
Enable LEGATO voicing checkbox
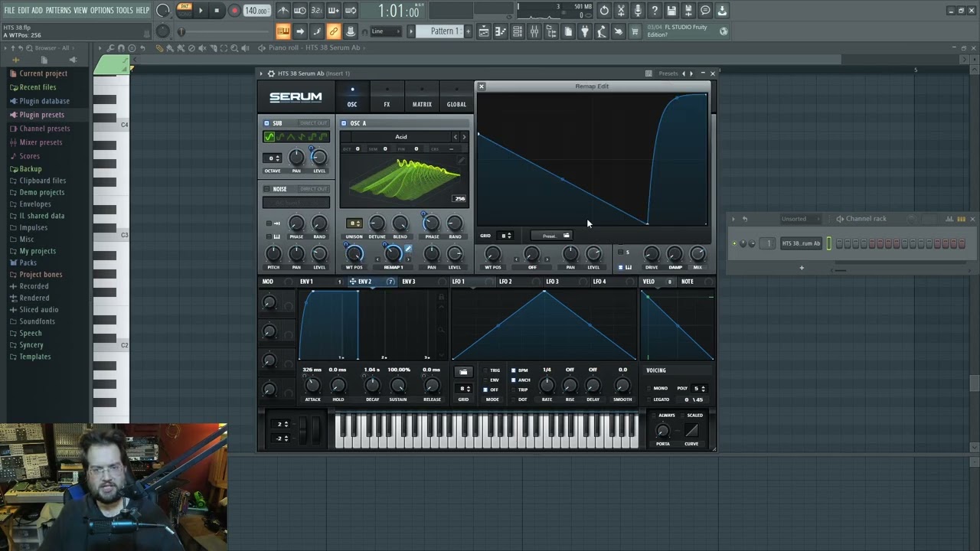pyautogui.click(x=648, y=399)
